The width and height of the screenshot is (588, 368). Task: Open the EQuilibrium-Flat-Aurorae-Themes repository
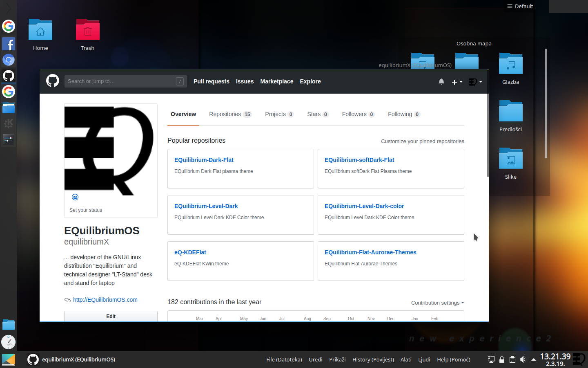[370, 252]
